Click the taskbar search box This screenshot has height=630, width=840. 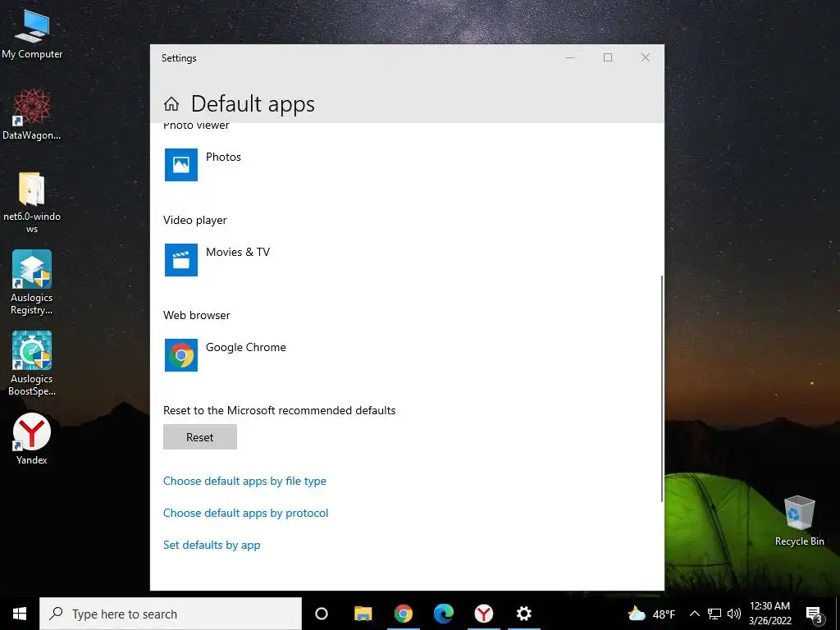(171, 614)
